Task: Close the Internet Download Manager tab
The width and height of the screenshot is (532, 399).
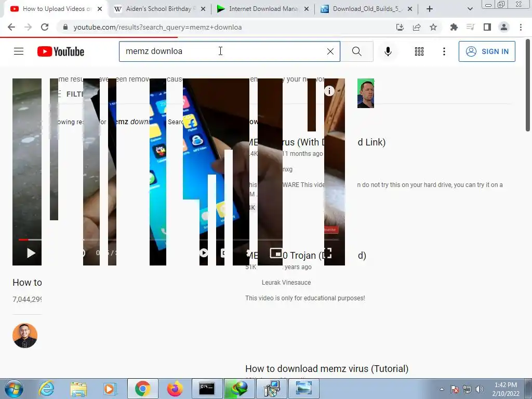Action: point(307,9)
